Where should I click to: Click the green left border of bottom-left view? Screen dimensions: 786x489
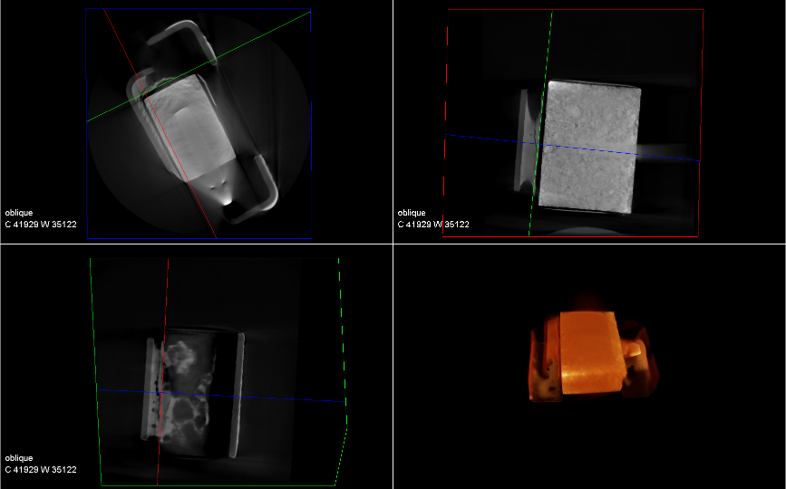point(94,370)
